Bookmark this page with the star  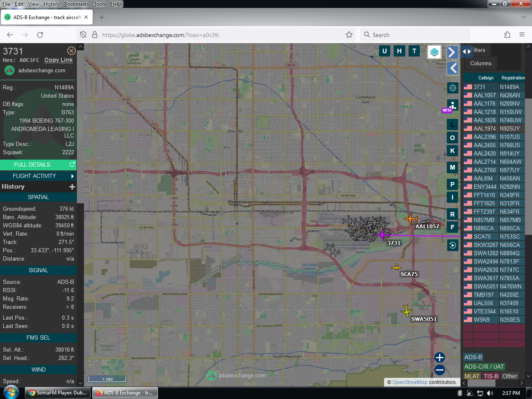349,35
